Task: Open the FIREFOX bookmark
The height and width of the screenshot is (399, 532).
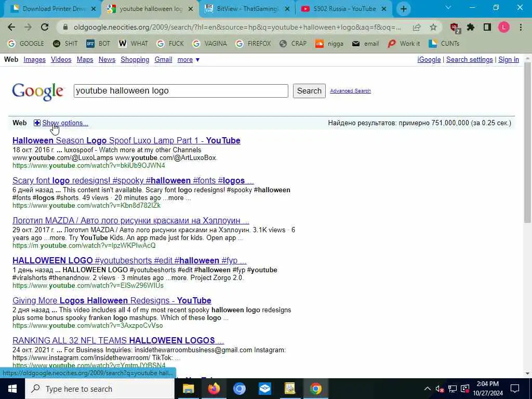Action: click(254, 44)
